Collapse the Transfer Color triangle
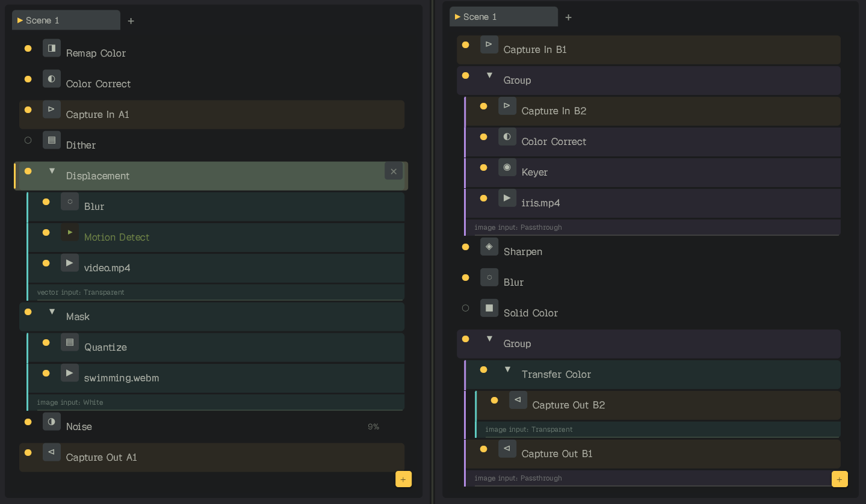Image resolution: width=866 pixels, height=504 pixels. pyautogui.click(x=507, y=369)
